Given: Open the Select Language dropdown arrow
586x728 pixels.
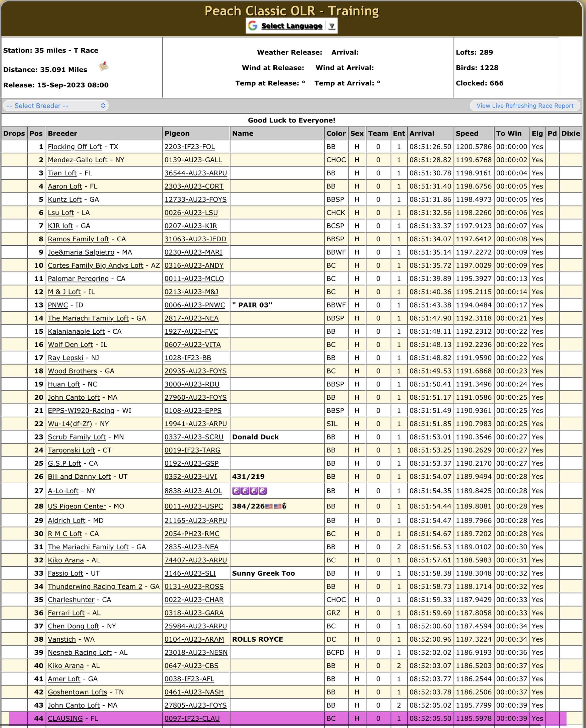Looking at the screenshot, I should pos(332,26).
